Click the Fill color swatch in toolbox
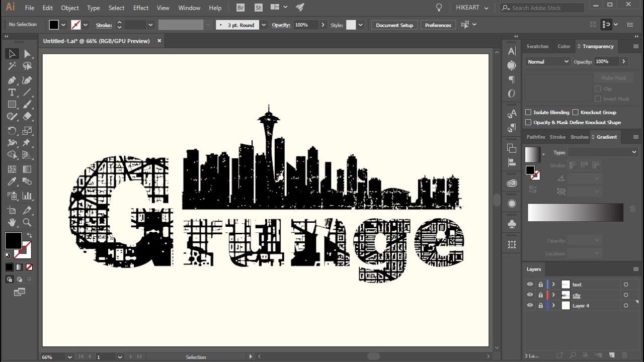This screenshot has width=644, height=362. pyautogui.click(x=14, y=240)
